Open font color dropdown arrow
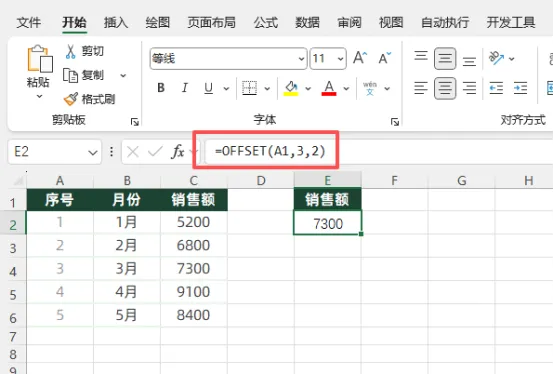 (346, 88)
